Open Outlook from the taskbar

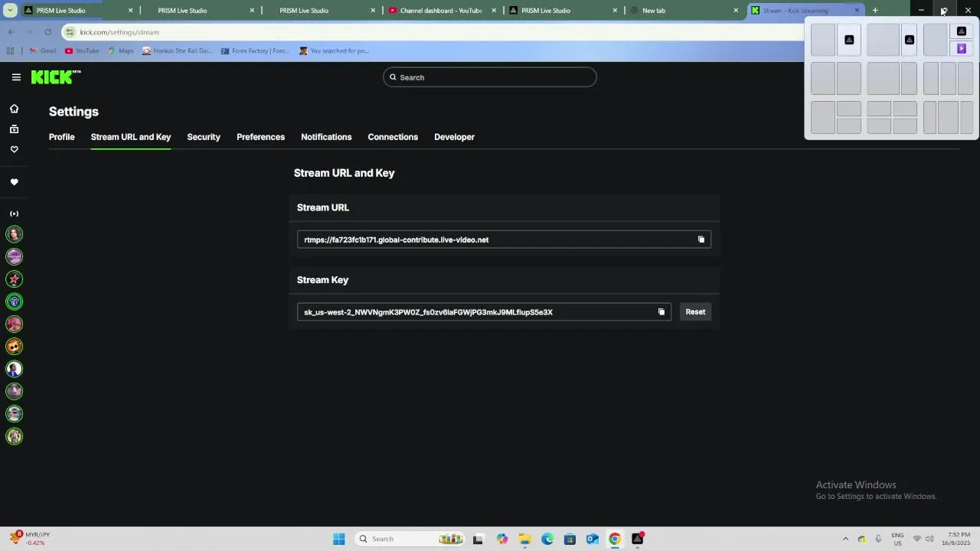[593, 539]
